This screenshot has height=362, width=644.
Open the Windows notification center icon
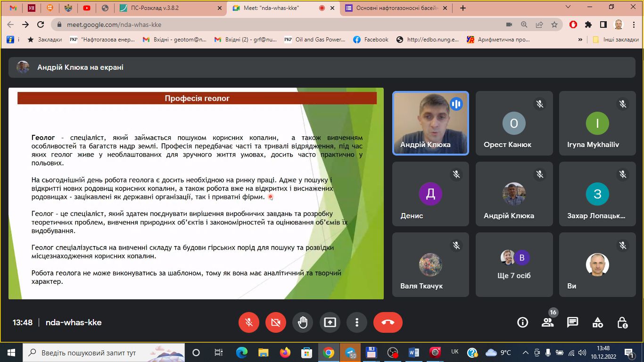coord(629,353)
